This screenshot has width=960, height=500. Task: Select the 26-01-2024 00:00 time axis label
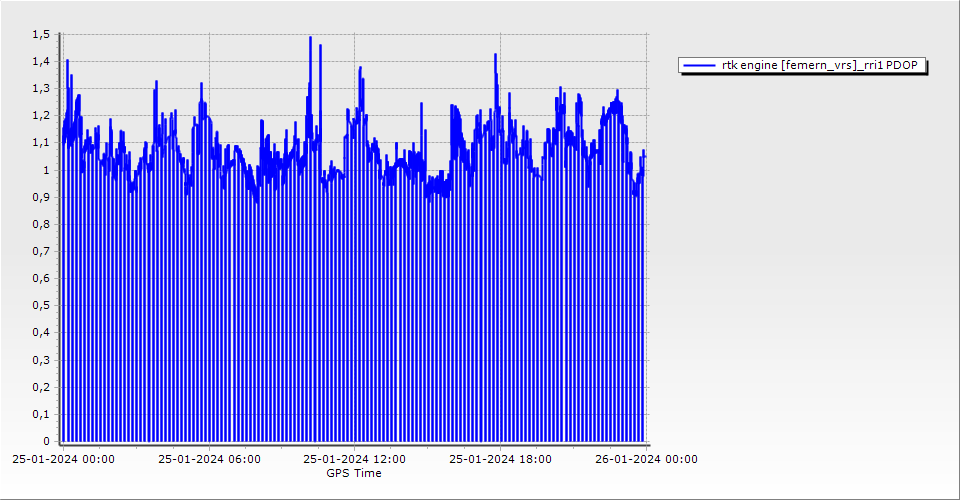646,460
